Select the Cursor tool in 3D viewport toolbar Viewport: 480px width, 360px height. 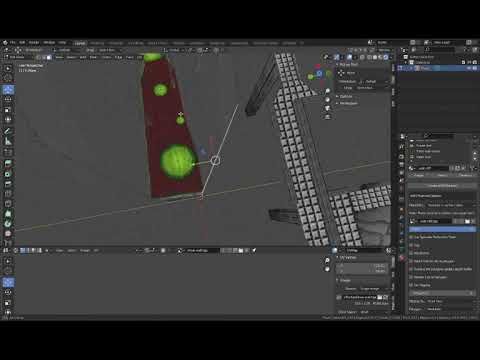tap(8, 78)
